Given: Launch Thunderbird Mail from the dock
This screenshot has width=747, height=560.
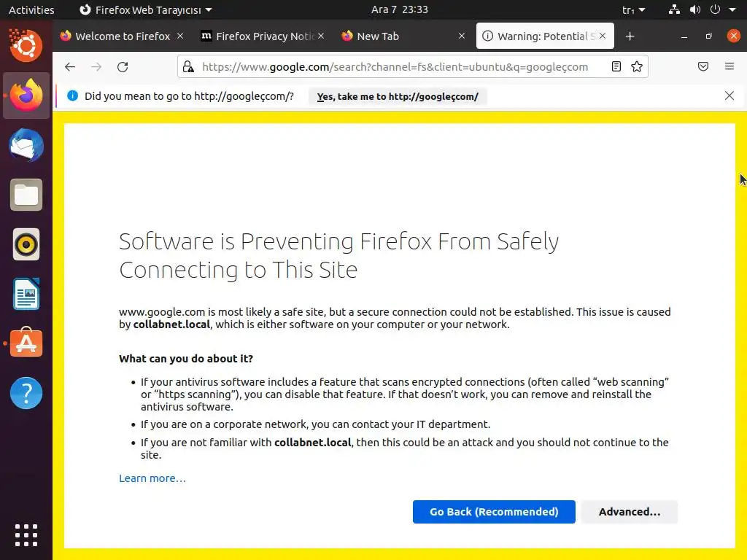Looking at the screenshot, I should click(26, 146).
